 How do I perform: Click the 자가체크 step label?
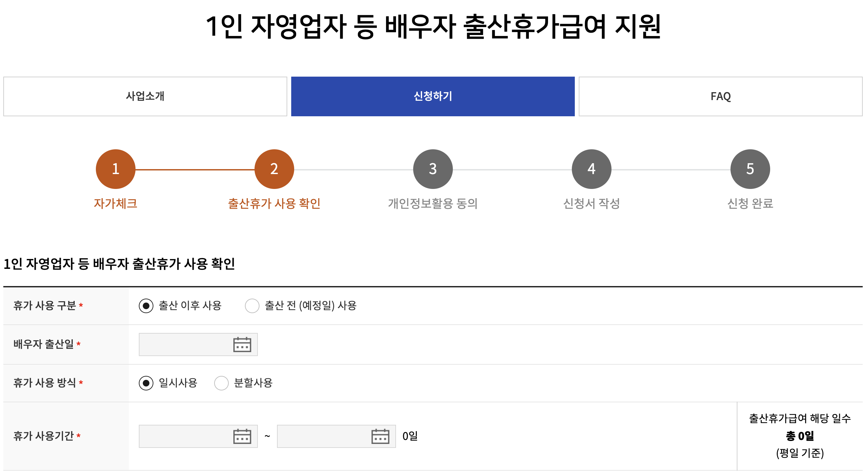pos(115,203)
